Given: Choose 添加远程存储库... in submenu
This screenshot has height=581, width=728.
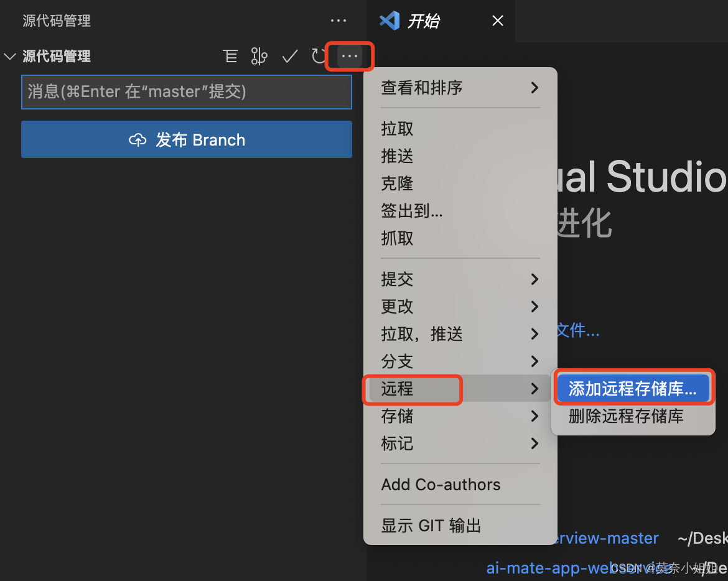Looking at the screenshot, I should click(x=633, y=388).
